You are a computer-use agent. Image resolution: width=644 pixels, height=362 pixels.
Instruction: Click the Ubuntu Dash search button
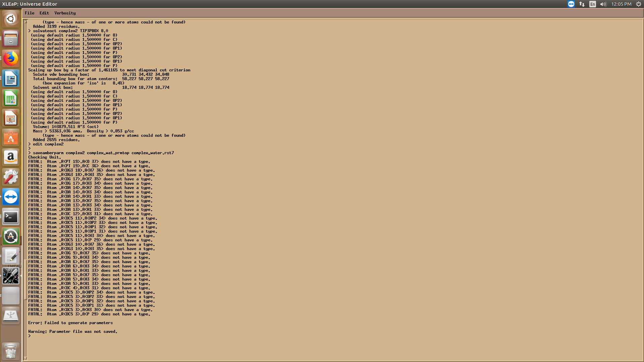click(11, 19)
